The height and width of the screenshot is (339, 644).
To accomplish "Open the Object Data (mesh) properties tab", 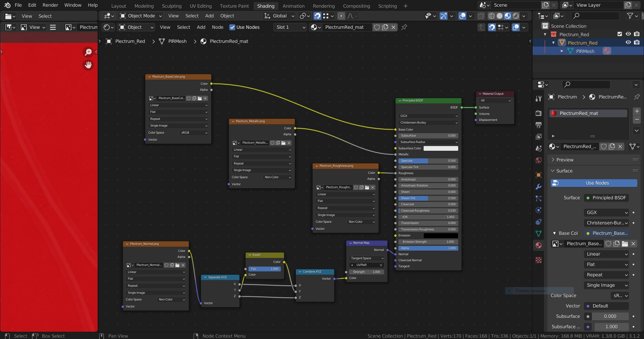I will [x=538, y=233].
